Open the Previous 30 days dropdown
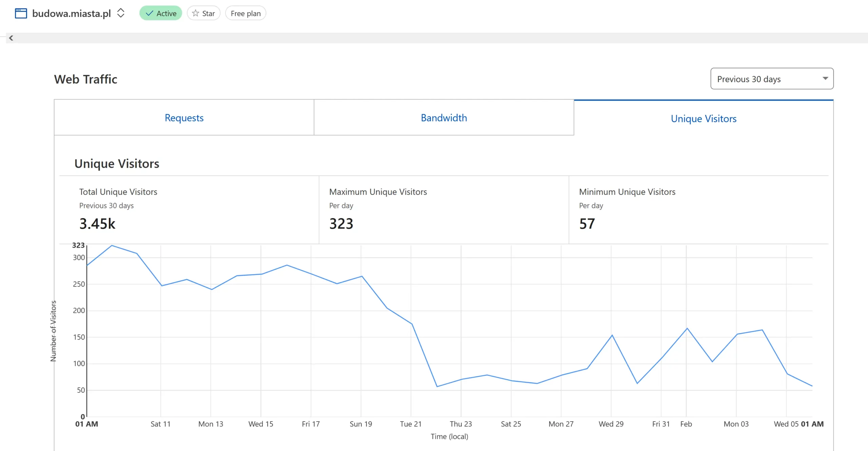The width and height of the screenshot is (868, 451). pos(771,79)
